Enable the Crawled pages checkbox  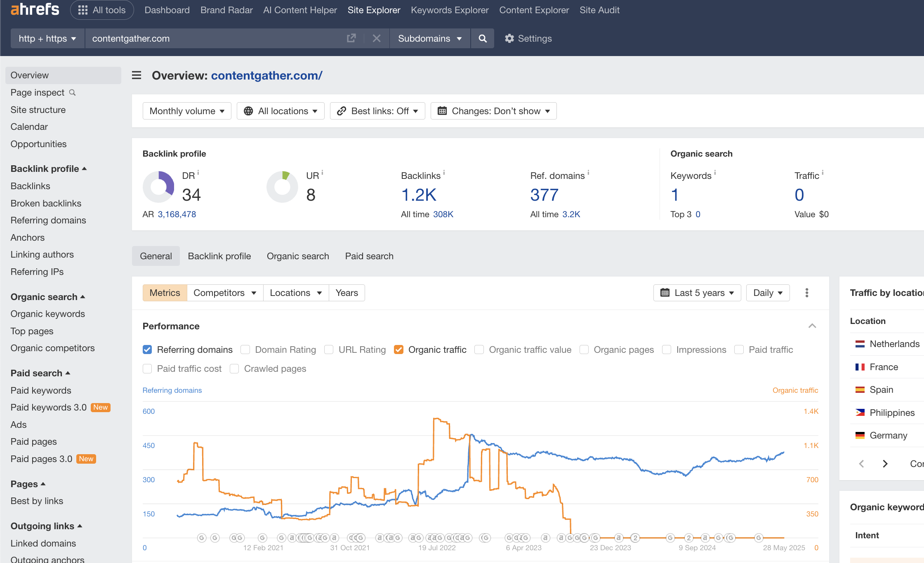point(234,368)
